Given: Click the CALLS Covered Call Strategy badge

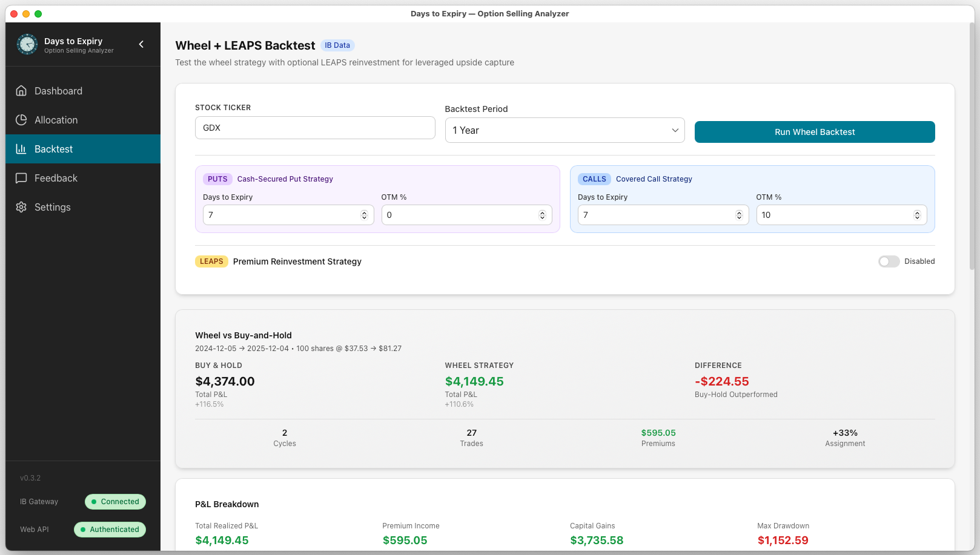Looking at the screenshot, I should [594, 179].
